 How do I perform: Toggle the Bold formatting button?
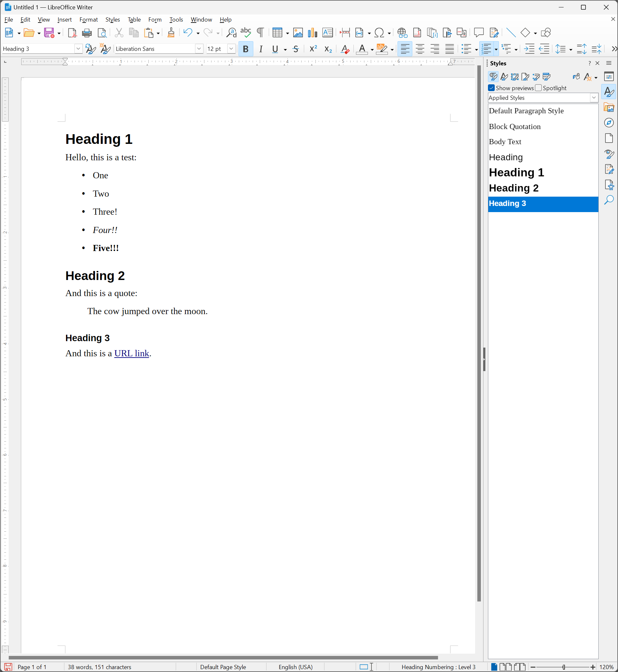246,49
